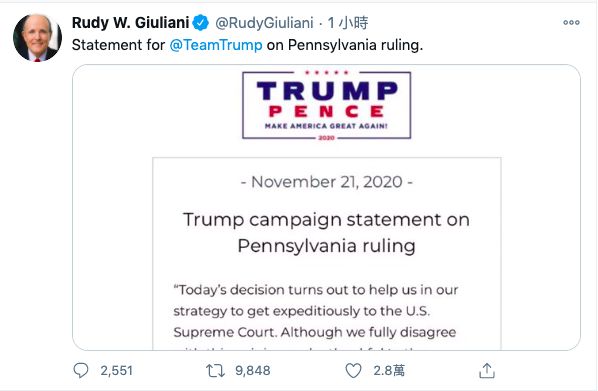Click the 2,551 replies count
This screenshot has width=598, height=391.
point(116,370)
